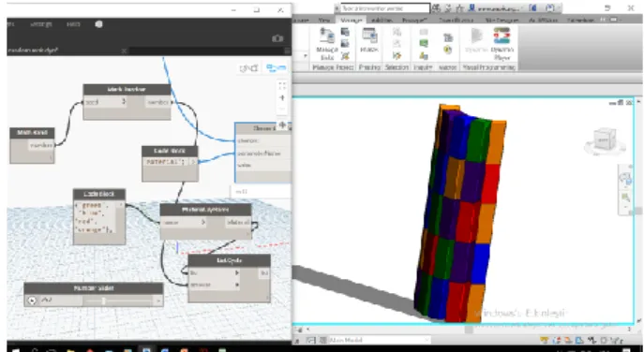Click the bottom icon in Inquiry panel

[x=424, y=55]
